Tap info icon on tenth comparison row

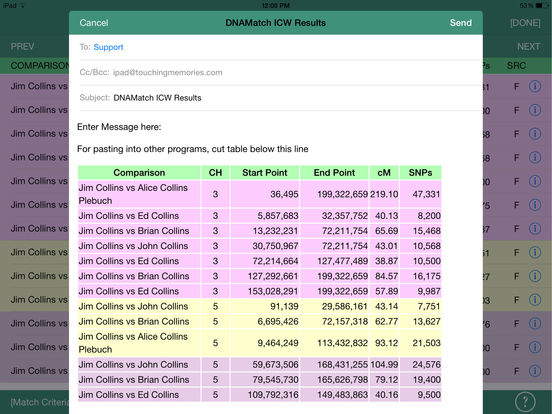click(535, 300)
